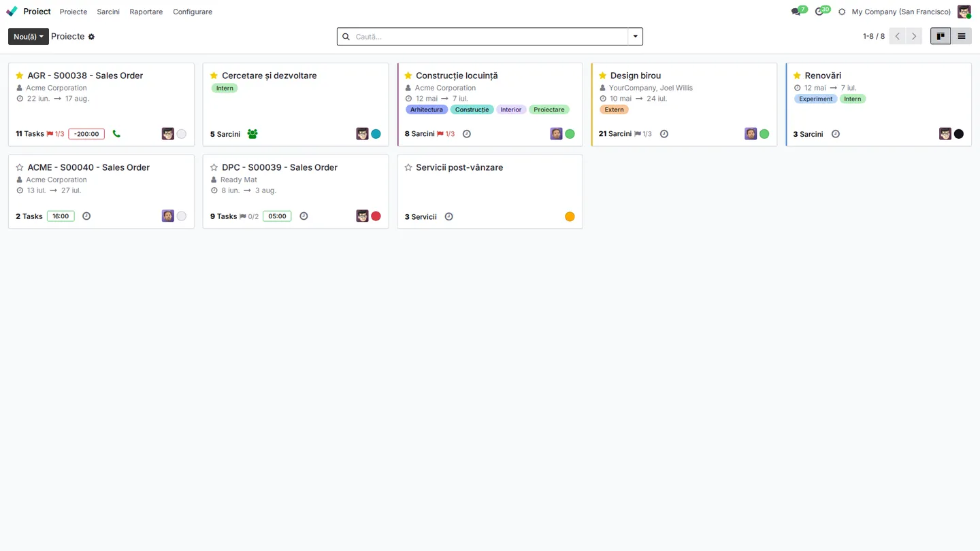Open the user avatar menu
Screen dimensions: 980x551
[x=964, y=12]
